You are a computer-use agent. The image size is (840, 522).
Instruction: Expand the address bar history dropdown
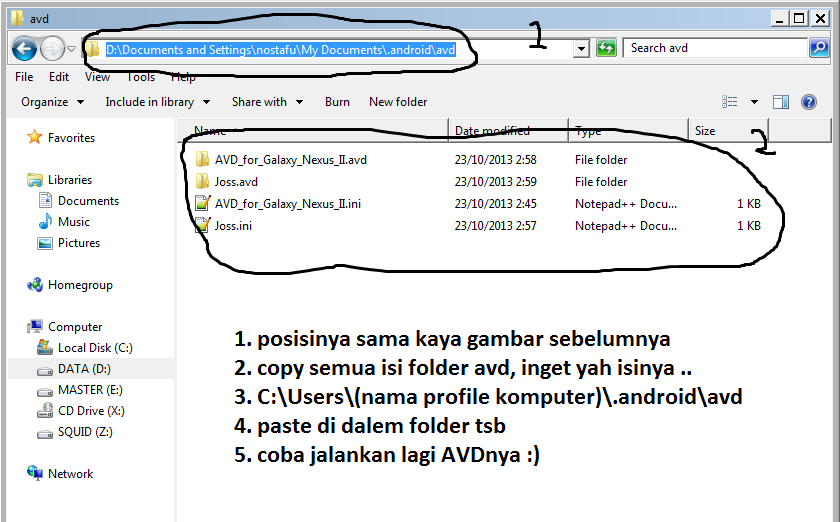[581, 49]
